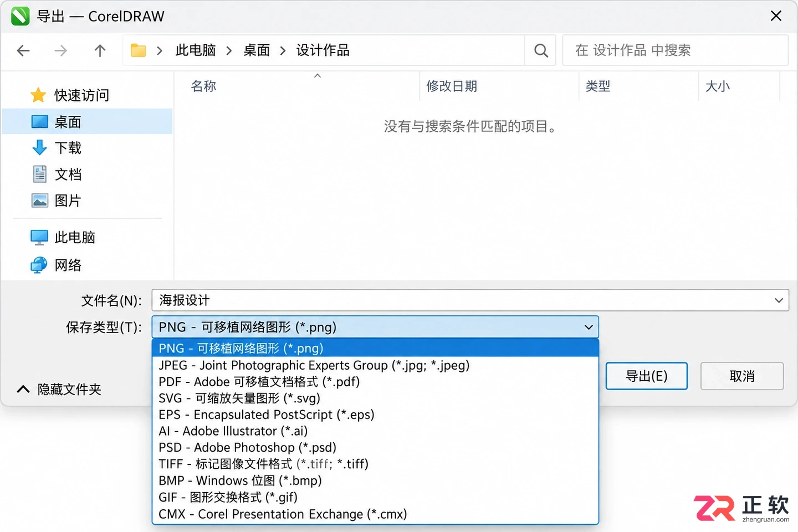Viewport: 798px width, 532px height.
Task: Choose PNG - 可移植网络图形 from list
Action: [x=375, y=348]
